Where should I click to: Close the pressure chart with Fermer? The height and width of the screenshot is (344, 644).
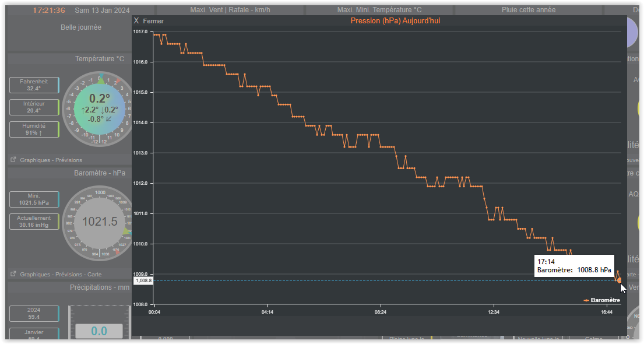pyautogui.click(x=149, y=21)
